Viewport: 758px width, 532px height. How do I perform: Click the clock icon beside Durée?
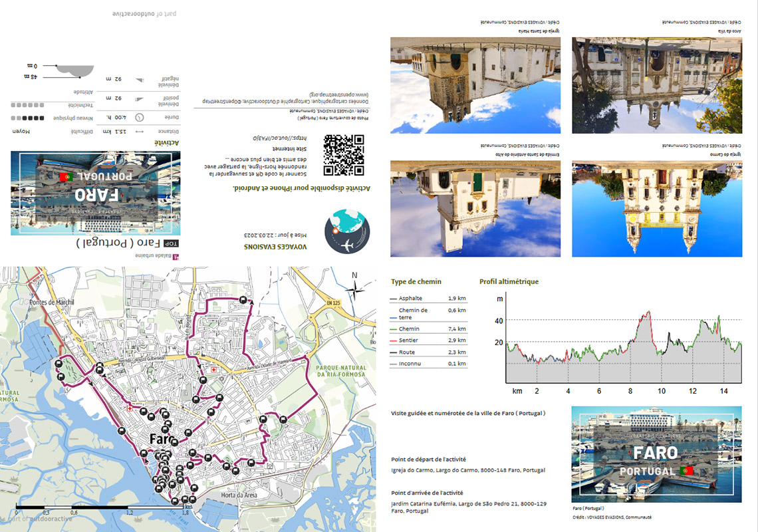coord(140,118)
